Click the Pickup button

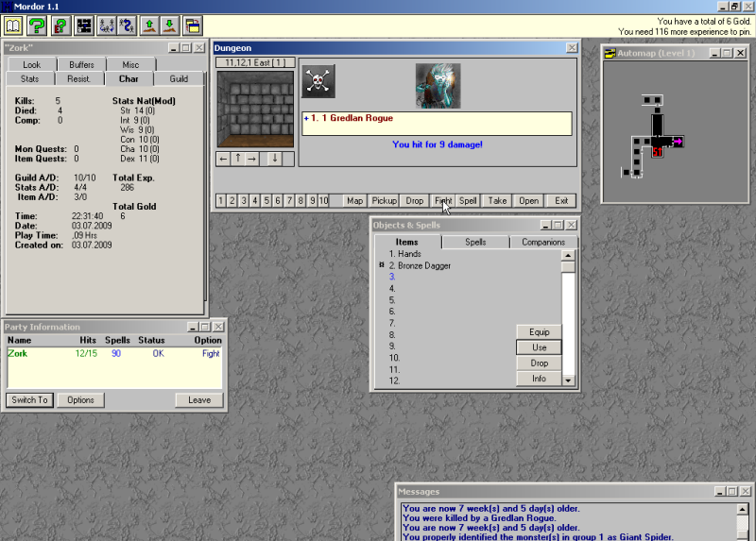point(384,201)
